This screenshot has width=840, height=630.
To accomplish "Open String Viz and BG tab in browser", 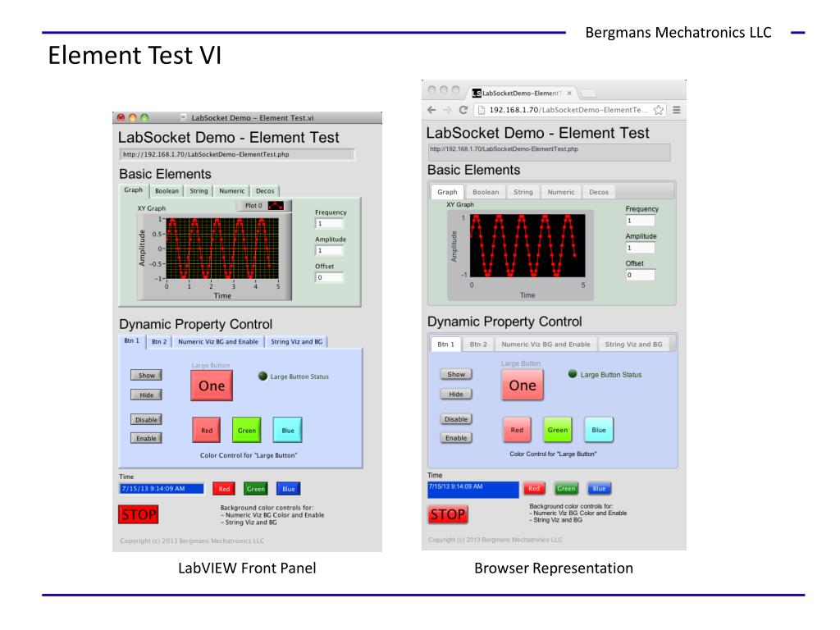I will [x=634, y=344].
